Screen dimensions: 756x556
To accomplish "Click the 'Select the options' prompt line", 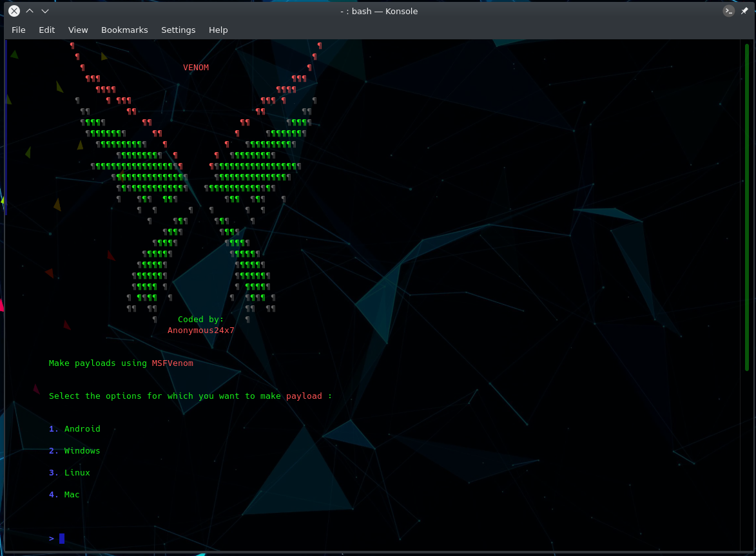I will [x=190, y=396].
